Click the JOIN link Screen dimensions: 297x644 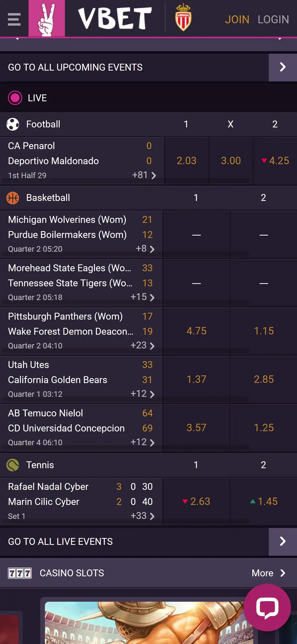(x=237, y=20)
